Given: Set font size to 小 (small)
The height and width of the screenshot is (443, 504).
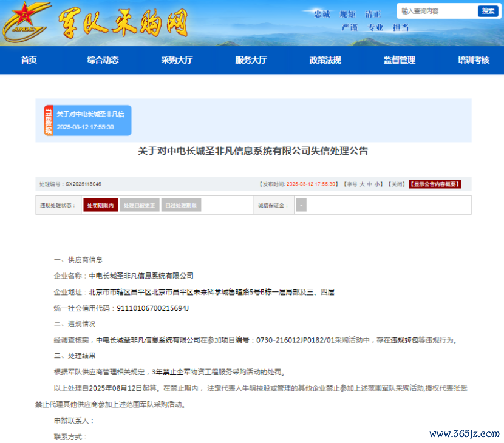Looking at the screenshot, I should click(378, 184).
